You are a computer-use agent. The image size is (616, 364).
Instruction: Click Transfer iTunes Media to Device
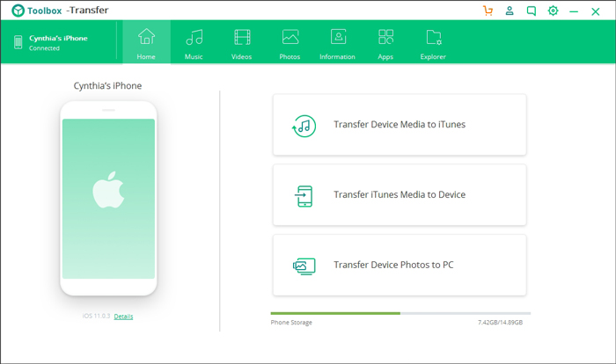pos(400,195)
